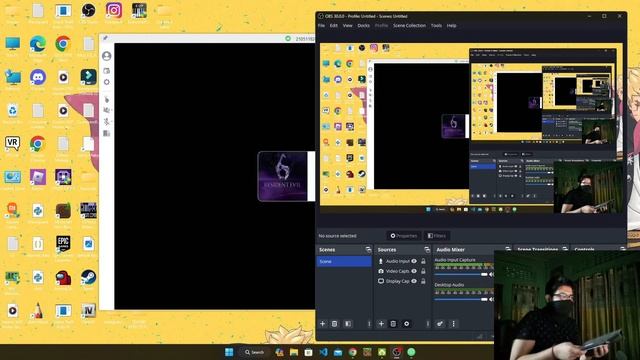Pop out the Scenes dock

[x=368, y=249]
